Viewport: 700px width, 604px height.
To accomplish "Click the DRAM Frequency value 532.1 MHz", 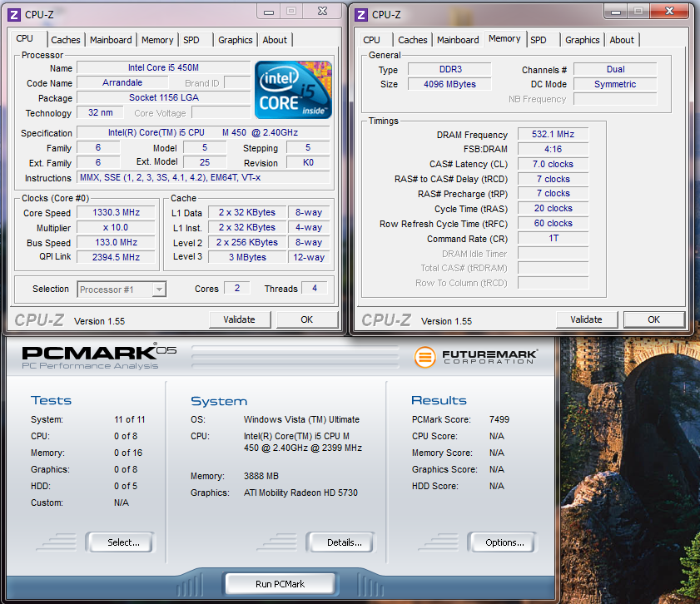I will [554, 134].
